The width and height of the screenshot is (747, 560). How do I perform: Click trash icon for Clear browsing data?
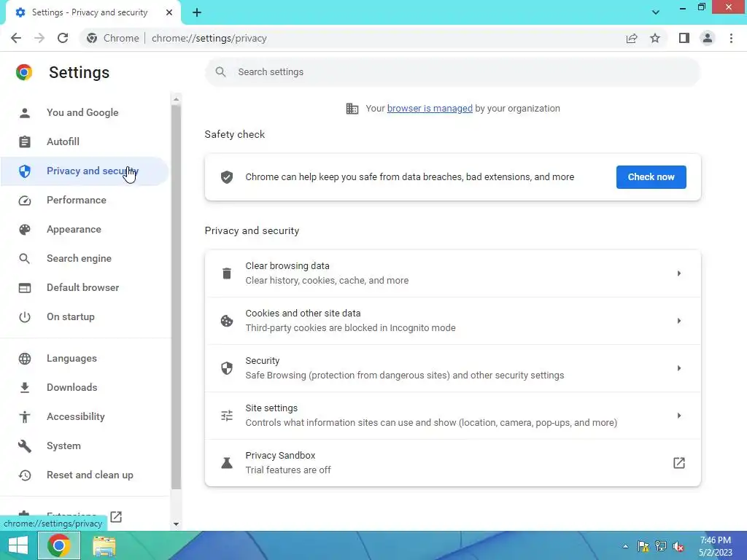(227, 273)
